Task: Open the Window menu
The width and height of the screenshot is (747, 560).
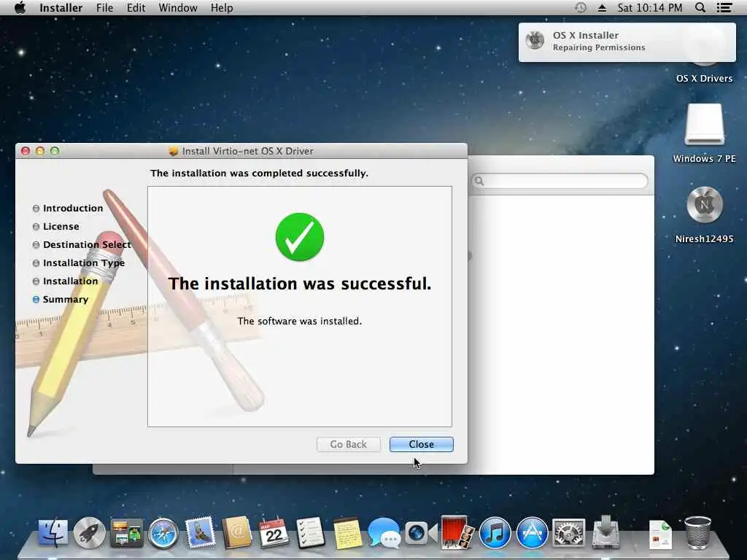Action: [x=178, y=7]
